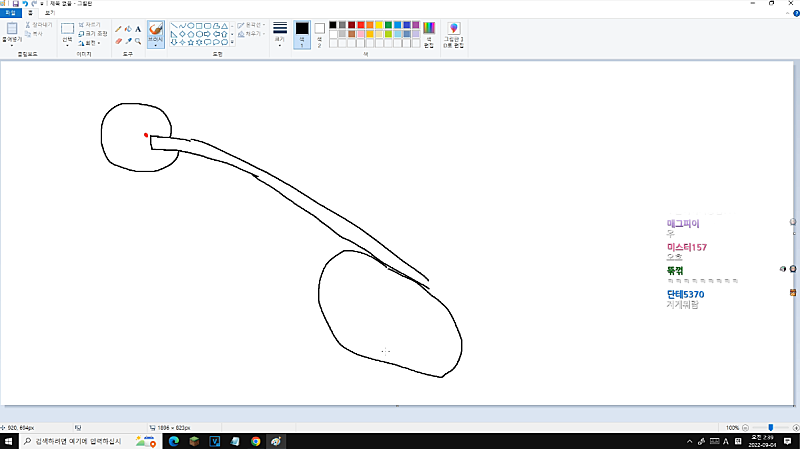Open the Edit colors dialog
The height and width of the screenshot is (449, 800).
point(429,34)
